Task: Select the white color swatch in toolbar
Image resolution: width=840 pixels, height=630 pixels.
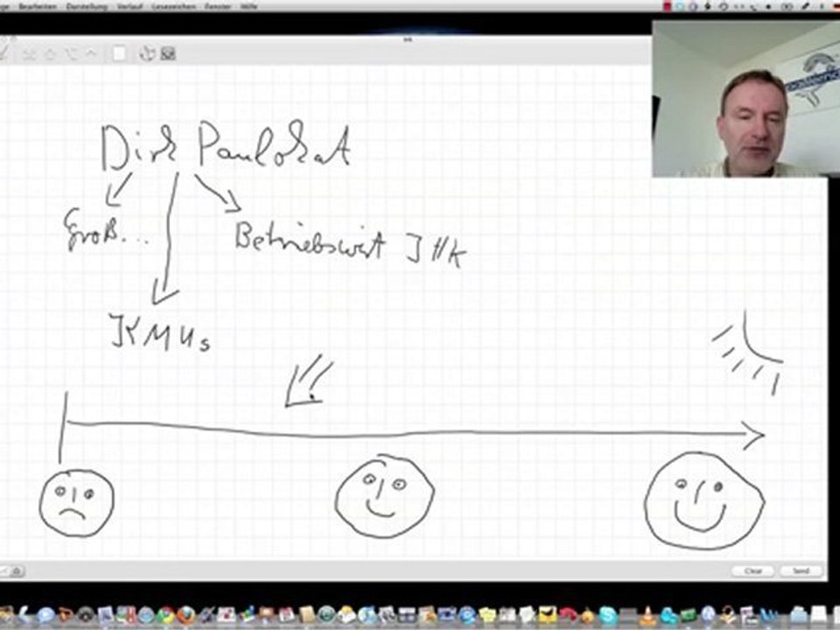Action: (119, 53)
